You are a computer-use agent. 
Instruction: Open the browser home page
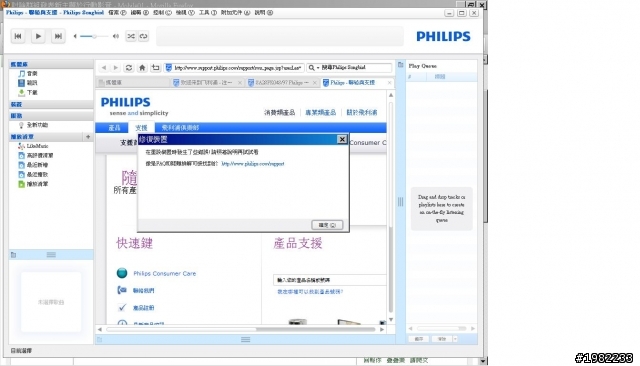coord(142,68)
